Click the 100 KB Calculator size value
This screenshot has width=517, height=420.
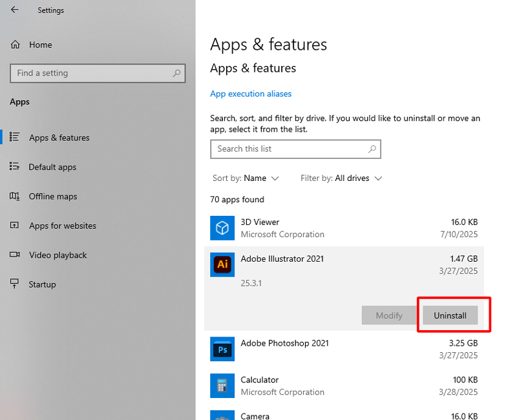465,380
